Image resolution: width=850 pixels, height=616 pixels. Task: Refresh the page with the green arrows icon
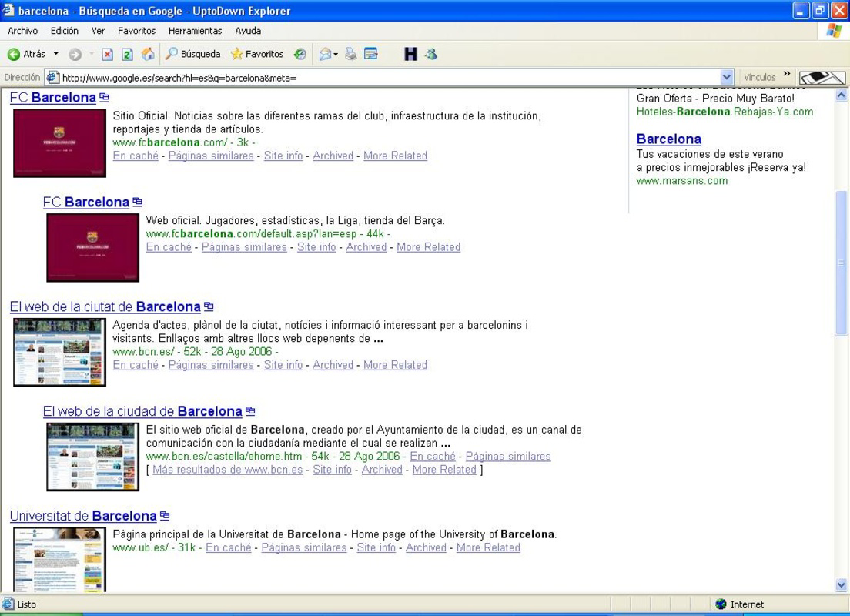click(x=127, y=54)
